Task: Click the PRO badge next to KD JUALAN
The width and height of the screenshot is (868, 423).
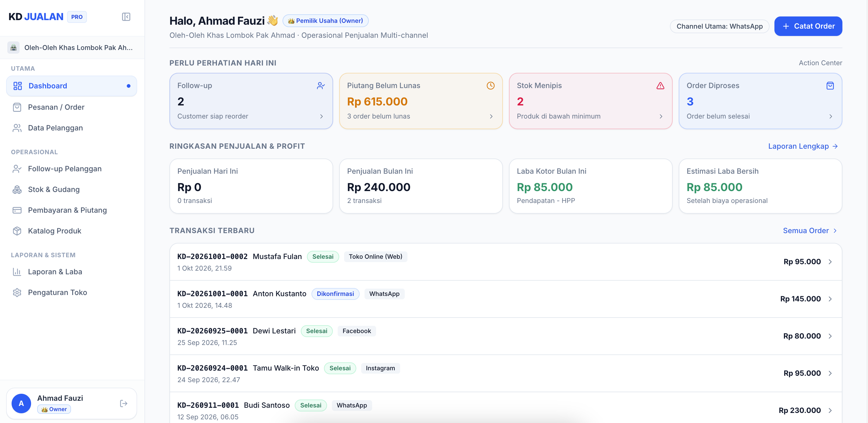Action: pos(77,17)
